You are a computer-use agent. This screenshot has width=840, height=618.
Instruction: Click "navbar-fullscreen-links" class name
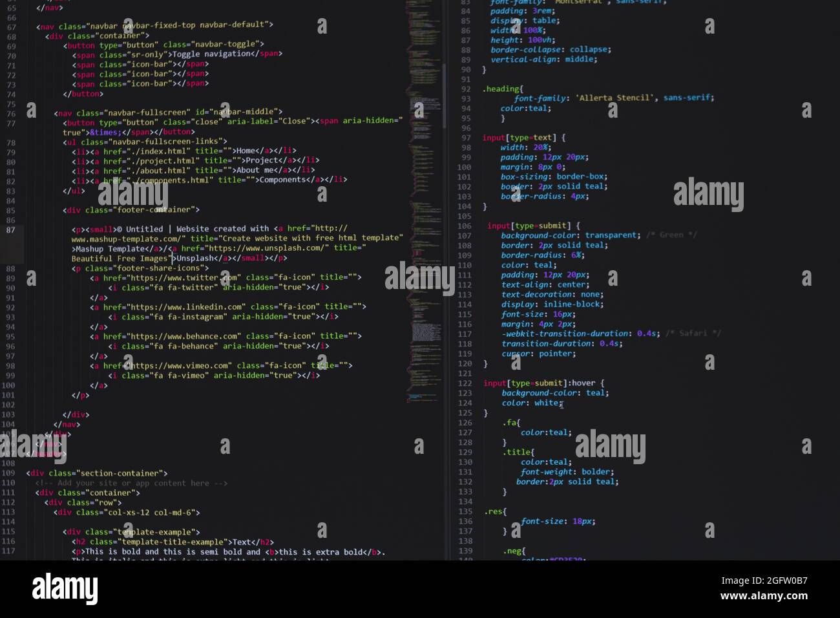click(x=165, y=141)
